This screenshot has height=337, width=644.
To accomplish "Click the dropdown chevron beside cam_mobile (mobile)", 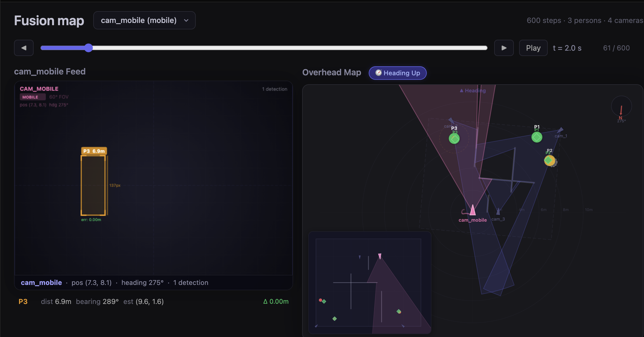I will 186,20.
